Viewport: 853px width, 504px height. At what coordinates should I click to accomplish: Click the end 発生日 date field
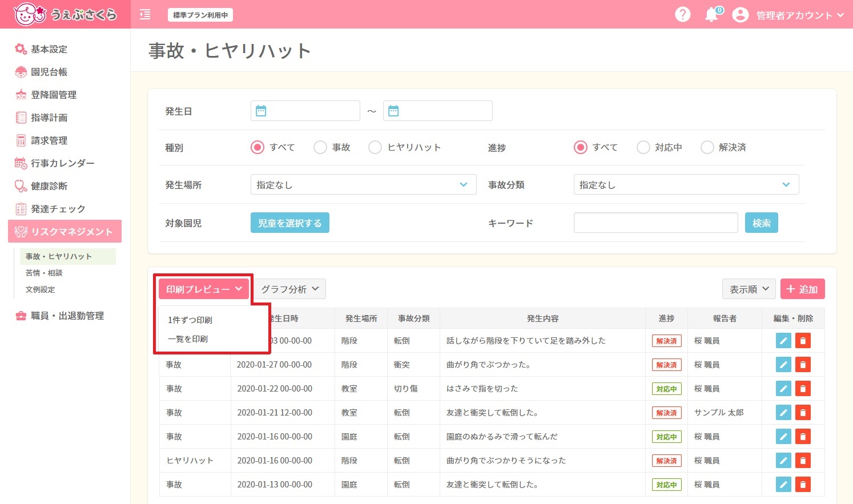(x=438, y=111)
